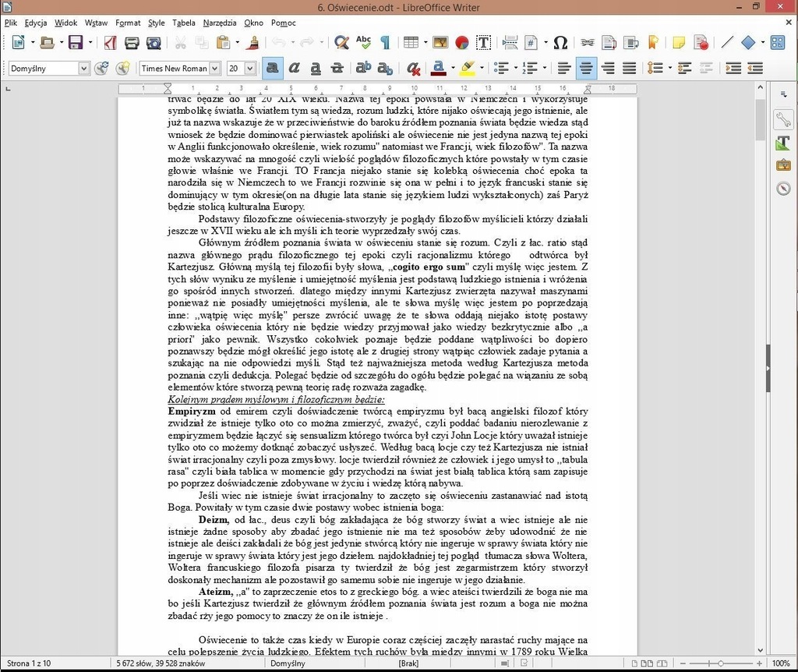The height and width of the screenshot is (672, 798).
Task: Click the word count '5 672 słów' status
Action: coord(161,663)
